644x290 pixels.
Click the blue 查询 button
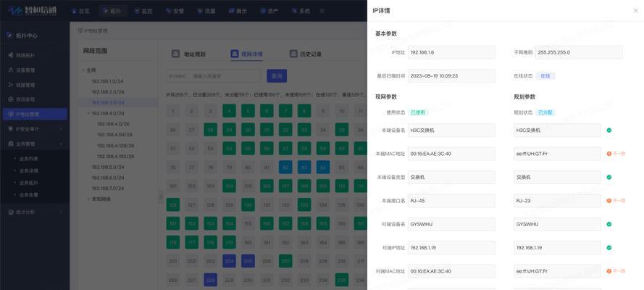277,76
